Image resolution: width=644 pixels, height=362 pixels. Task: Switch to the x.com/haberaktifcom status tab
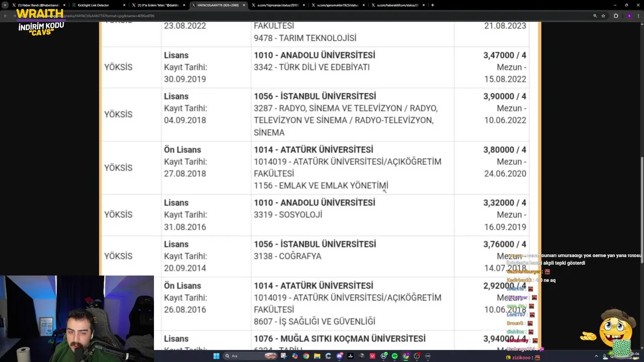coord(397,5)
